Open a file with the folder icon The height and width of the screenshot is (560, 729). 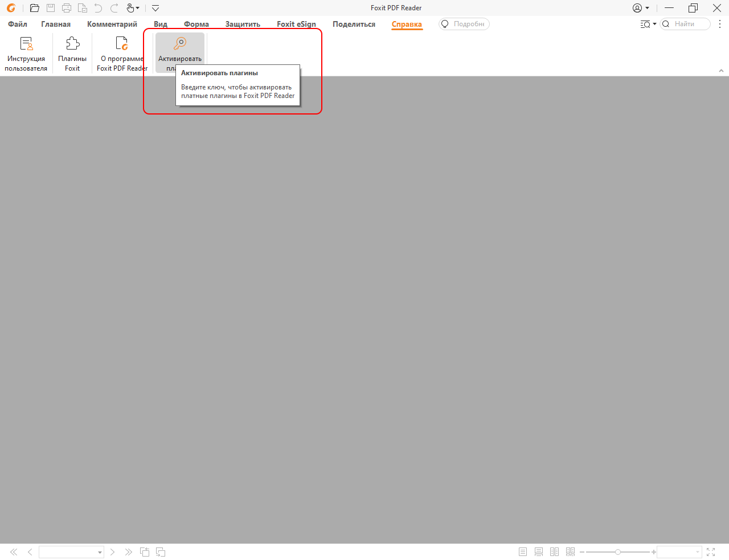(x=35, y=8)
